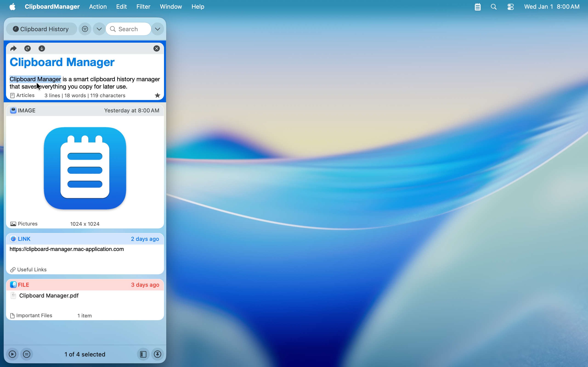This screenshot has width=588, height=367.
Task: Toggle the sidebar panel icon
Action: tap(143, 354)
